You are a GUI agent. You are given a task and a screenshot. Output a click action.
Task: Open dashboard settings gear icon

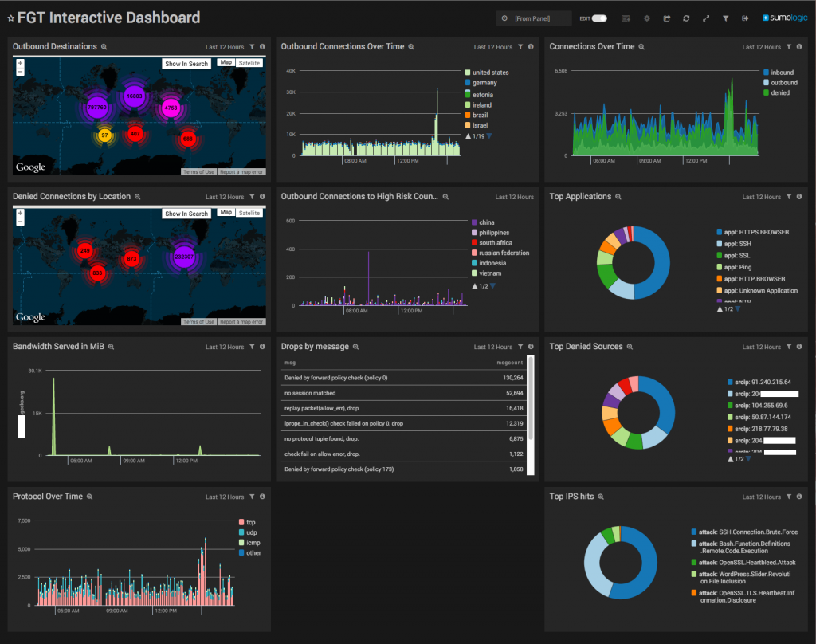click(647, 18)
